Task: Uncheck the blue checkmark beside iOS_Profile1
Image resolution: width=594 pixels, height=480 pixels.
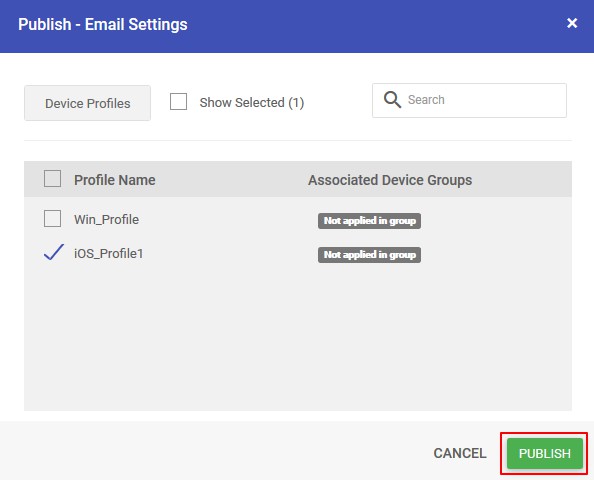Action: point(53,252)
